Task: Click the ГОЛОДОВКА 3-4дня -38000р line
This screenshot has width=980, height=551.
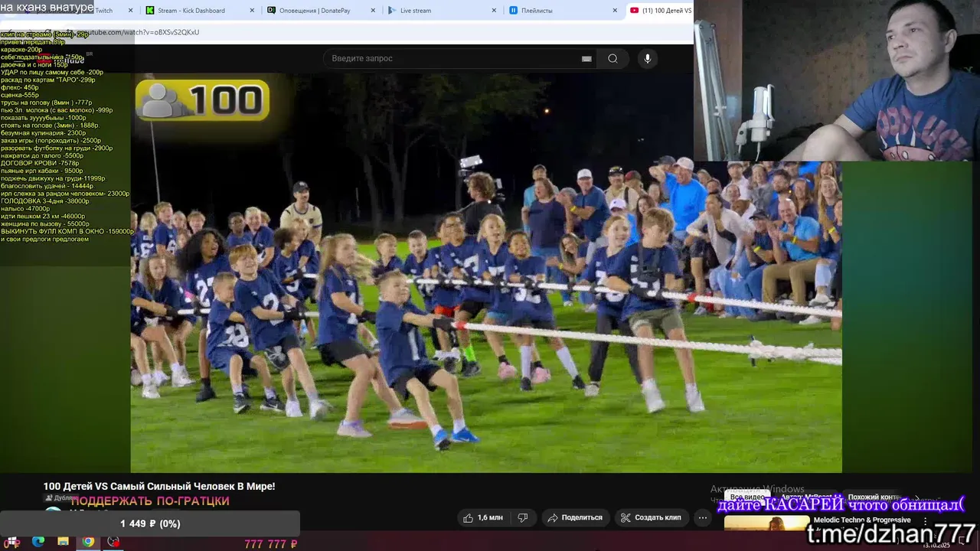Action: [x=44, y=201]
